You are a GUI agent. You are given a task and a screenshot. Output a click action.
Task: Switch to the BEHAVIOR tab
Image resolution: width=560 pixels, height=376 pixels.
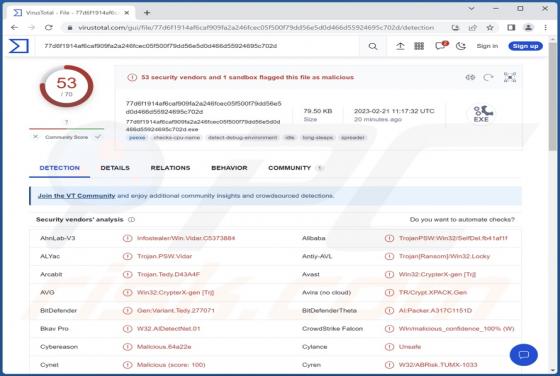[x=229, y=168]
